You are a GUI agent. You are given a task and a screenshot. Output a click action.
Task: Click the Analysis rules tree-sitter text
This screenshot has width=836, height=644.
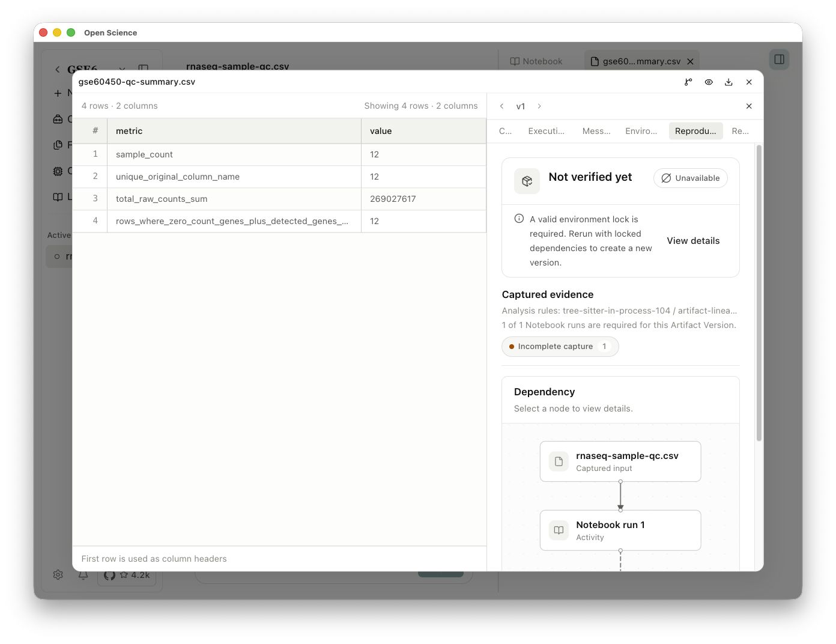pos(619,311)
